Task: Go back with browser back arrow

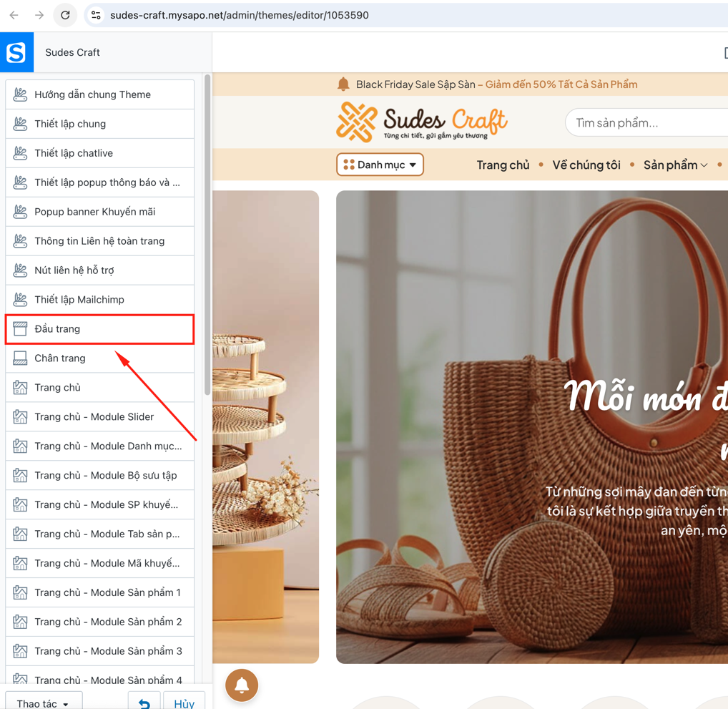Action: tap(14, 15)
